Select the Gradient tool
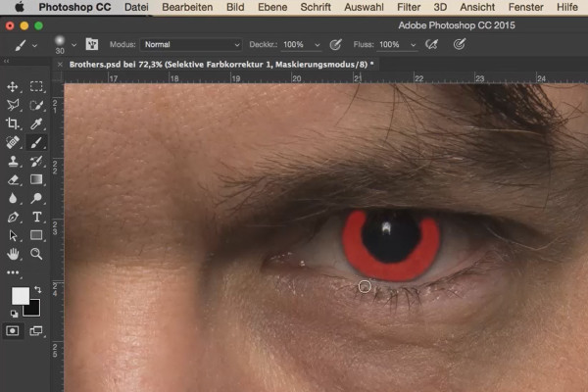588x392 pixels. pos(36,179)
